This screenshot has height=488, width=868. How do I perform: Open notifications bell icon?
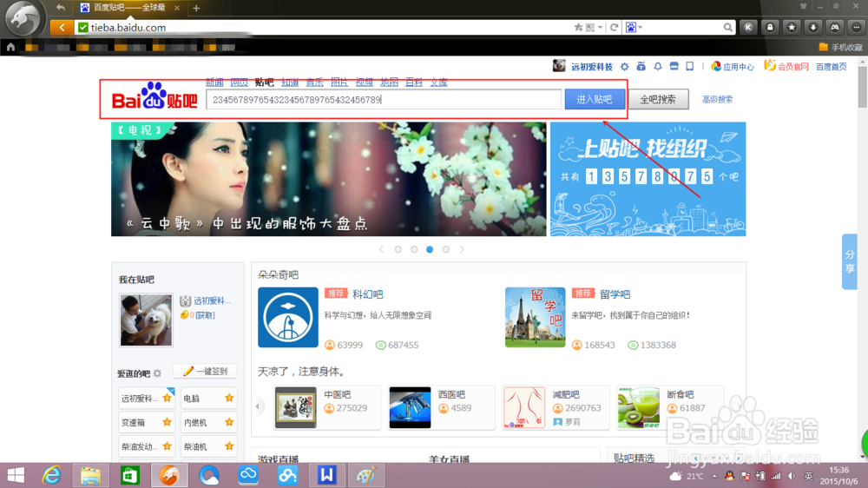(x=658, y=67)
